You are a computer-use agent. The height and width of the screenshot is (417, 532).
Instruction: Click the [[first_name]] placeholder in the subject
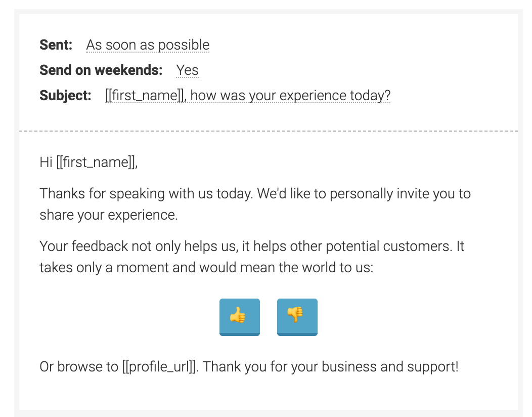pyautogui.click(x=146, y=96)
